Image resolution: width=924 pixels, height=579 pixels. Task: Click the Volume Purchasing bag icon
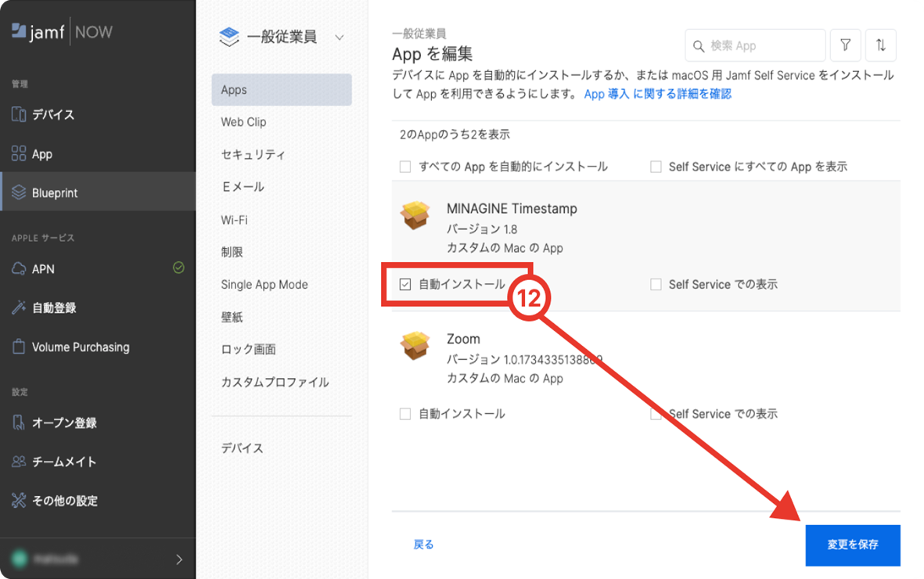(19, 346)
